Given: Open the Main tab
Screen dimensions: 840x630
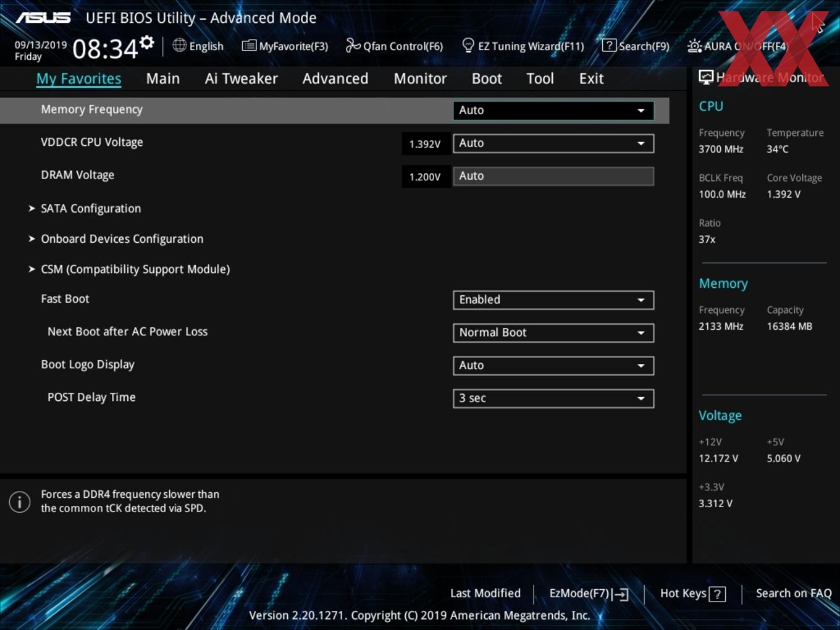Looking at the screenshot, I should pyautogui.click(x=163, y=78).
